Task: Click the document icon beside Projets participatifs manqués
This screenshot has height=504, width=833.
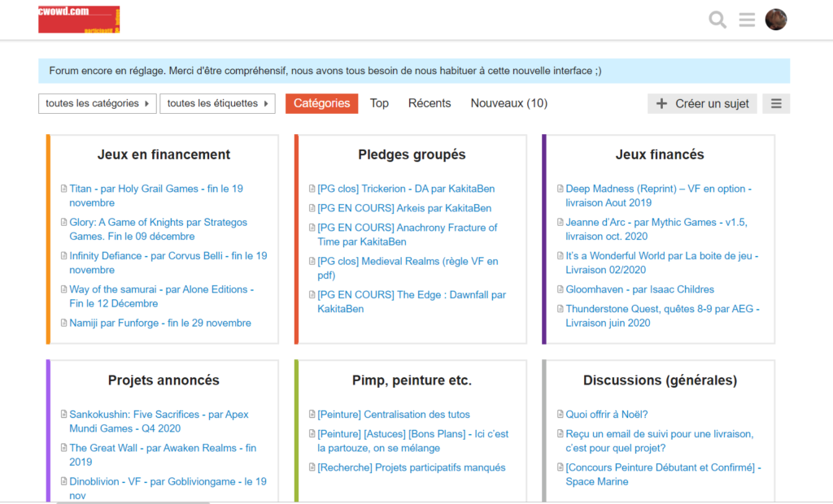Action: click(312, 467)
